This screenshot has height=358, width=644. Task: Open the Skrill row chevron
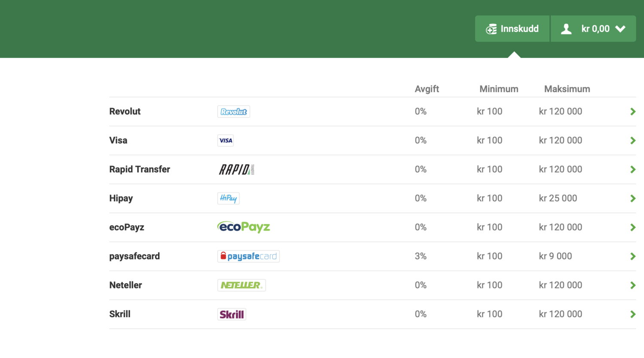pyautogui.click(x=633, y=314)
